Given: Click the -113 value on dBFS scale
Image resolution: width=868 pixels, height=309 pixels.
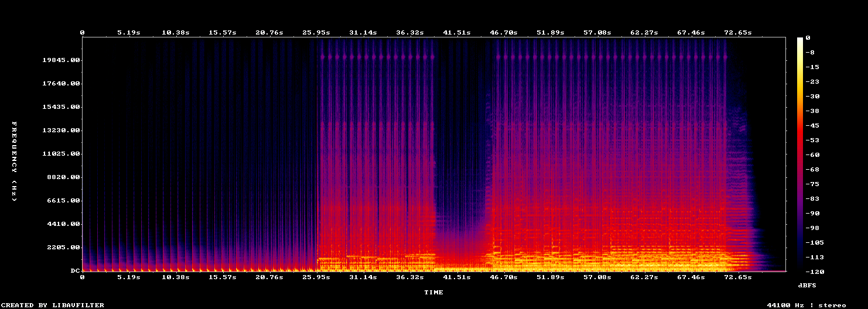Looking at the screenshot, I should [815, 257].
